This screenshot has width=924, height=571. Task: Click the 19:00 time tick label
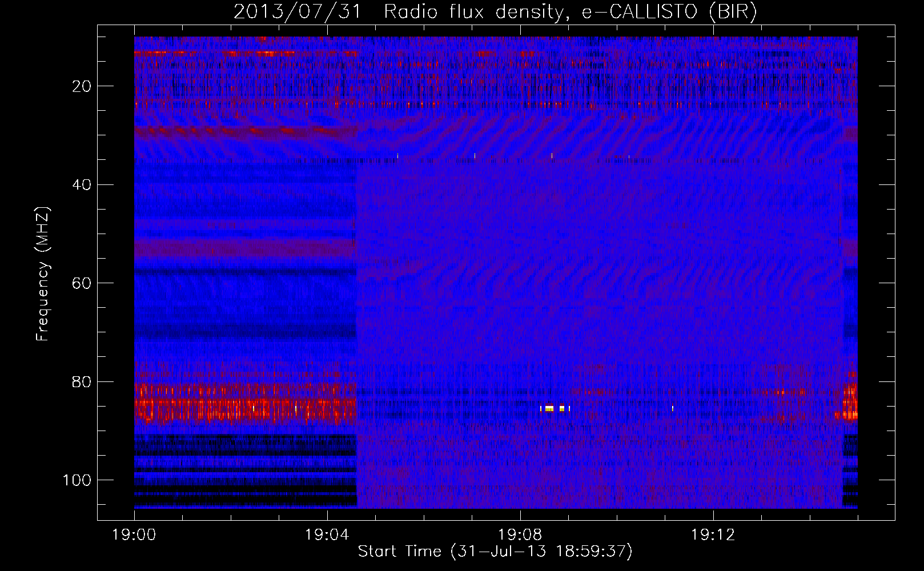click(134, 535)
